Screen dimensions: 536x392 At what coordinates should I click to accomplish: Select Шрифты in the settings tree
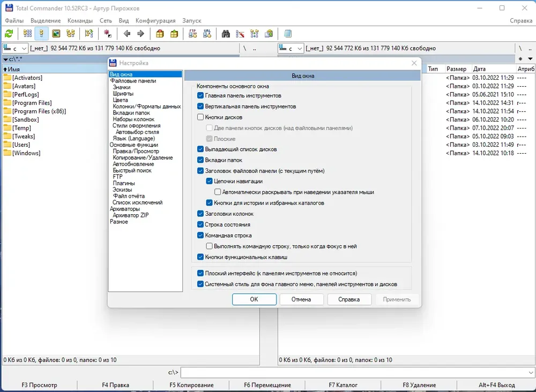[x=123, y=94]
